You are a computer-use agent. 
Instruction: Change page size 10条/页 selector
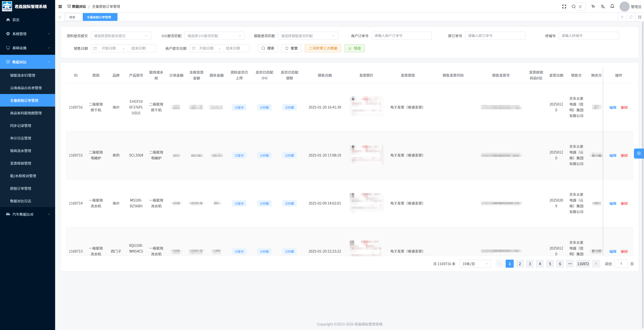475,264
